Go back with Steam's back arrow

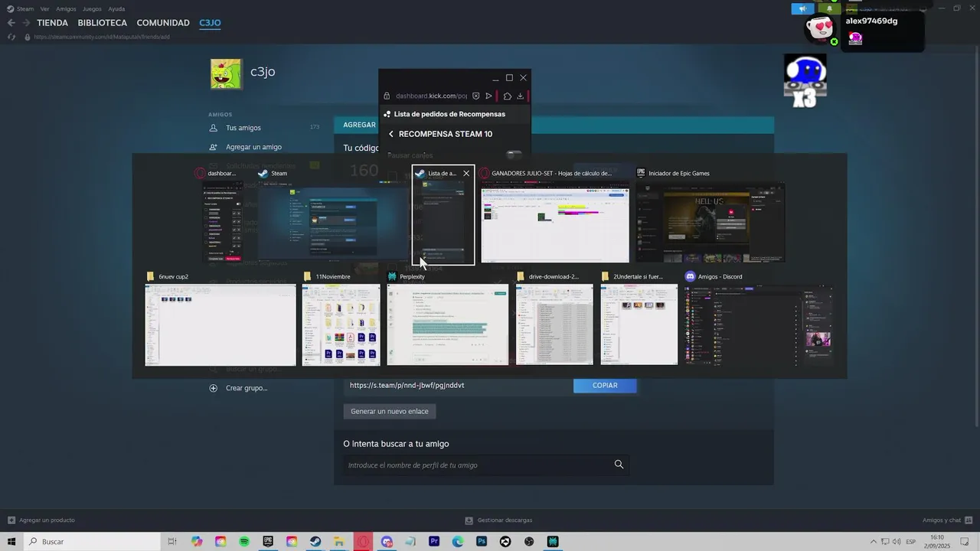point(11,23)
